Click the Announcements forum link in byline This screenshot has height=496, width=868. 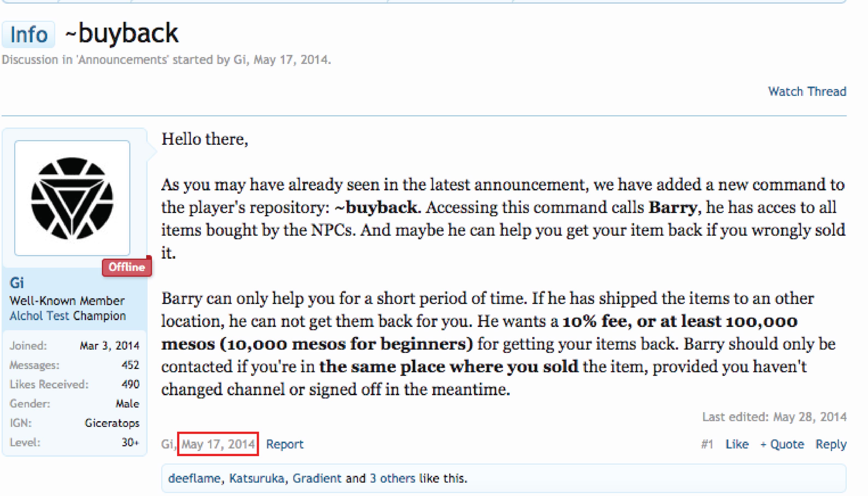123,60
